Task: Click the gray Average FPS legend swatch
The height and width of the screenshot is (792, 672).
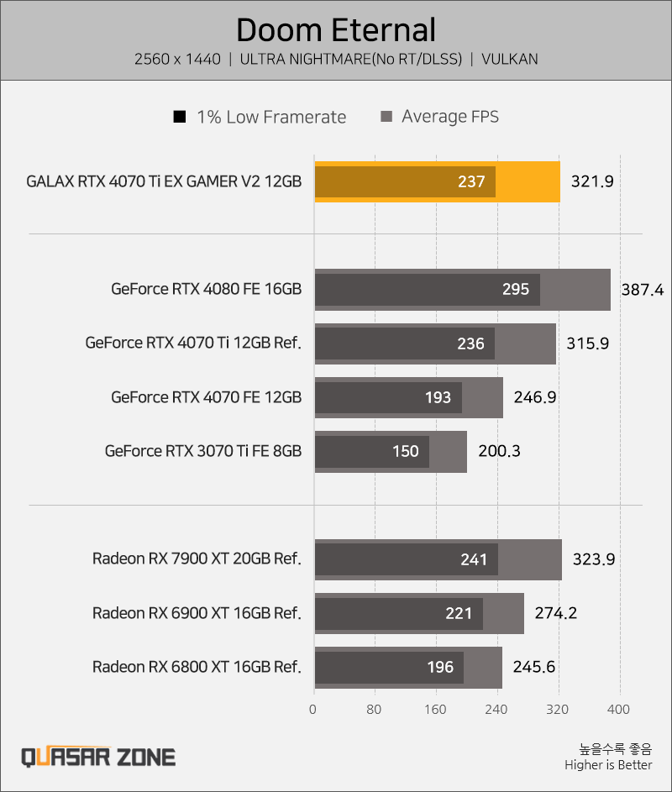Action: pos(386,117)
